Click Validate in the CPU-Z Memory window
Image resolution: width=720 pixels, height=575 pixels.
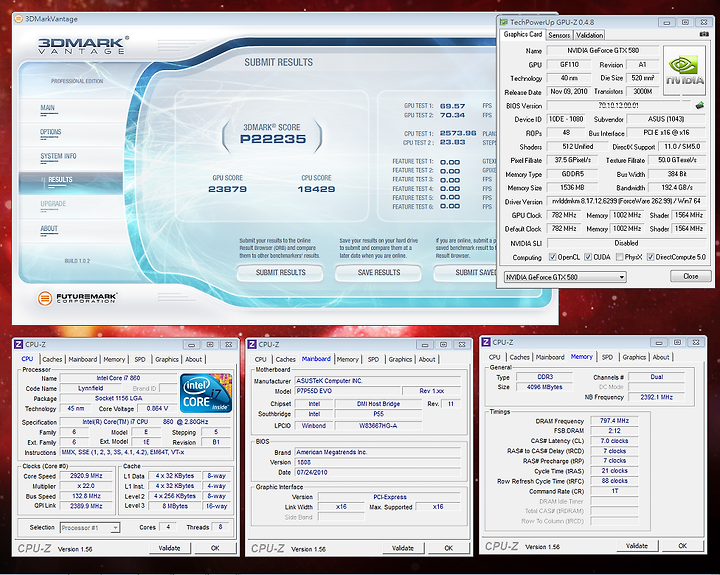(636, 546)
